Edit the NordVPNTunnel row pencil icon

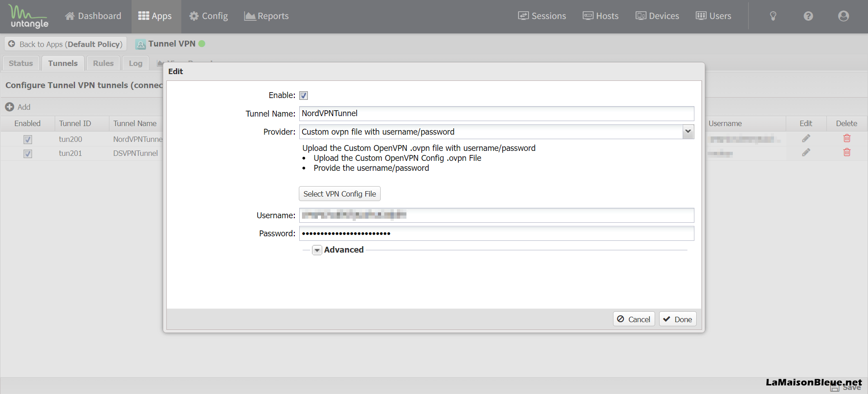(806, 138)
